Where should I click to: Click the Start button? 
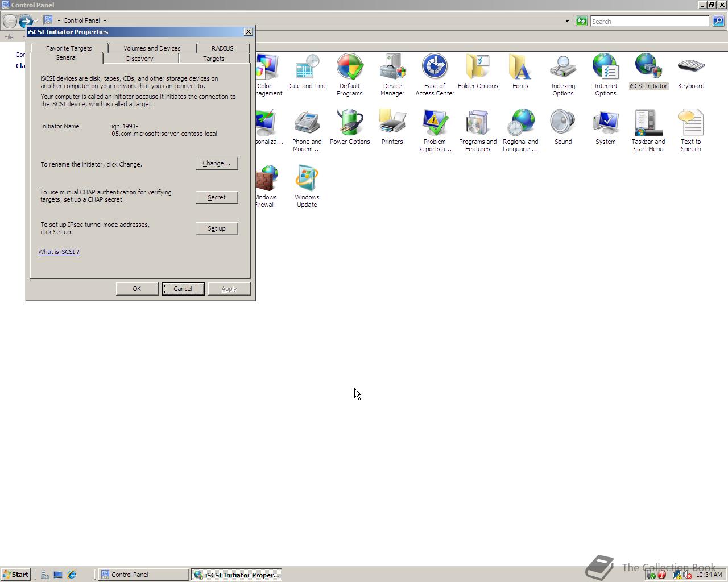coord(15,575)
